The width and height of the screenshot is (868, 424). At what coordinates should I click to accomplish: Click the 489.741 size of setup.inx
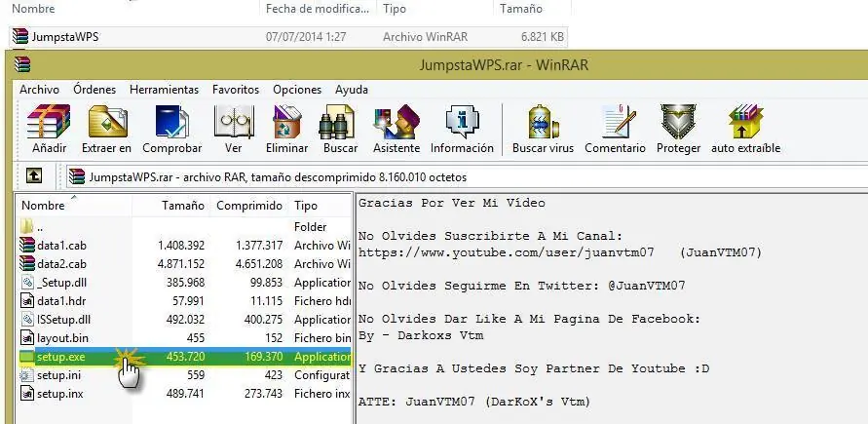click(185, 394)
